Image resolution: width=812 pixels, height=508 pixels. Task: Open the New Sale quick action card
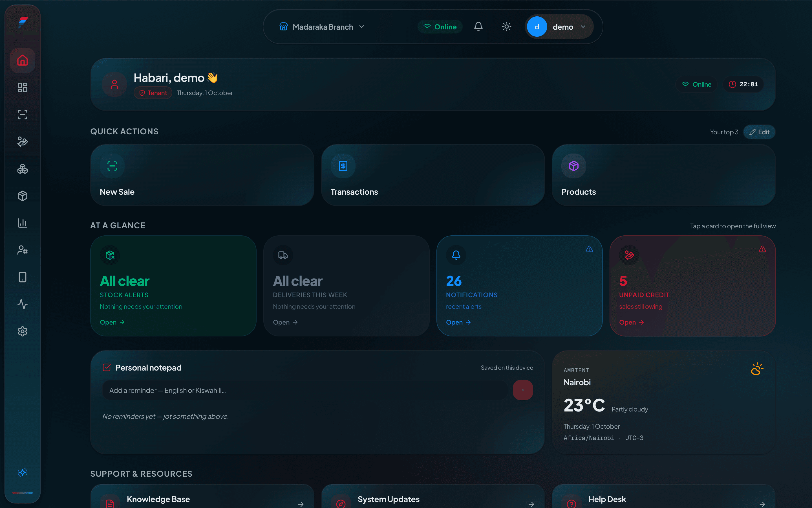coord(202,175)
